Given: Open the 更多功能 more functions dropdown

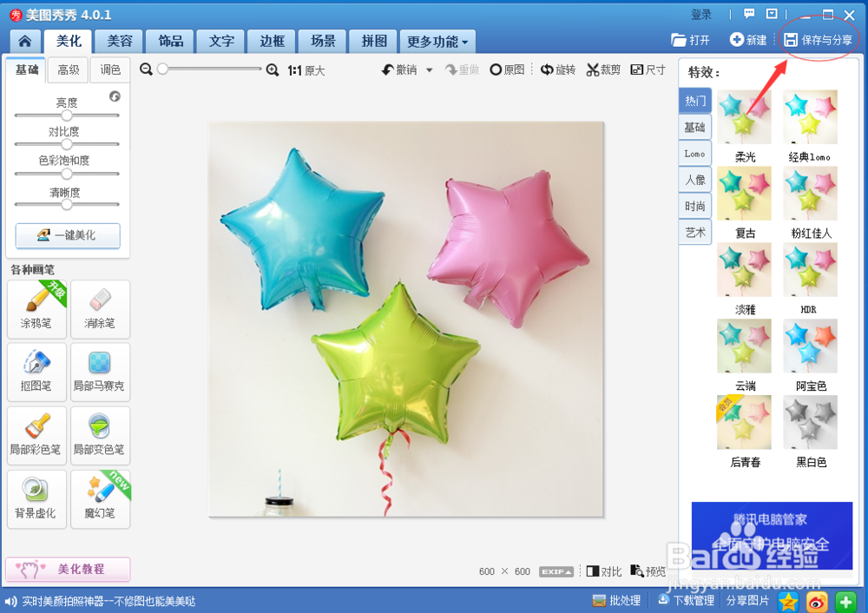Looking at the screenshot, I should coord(437,42).
